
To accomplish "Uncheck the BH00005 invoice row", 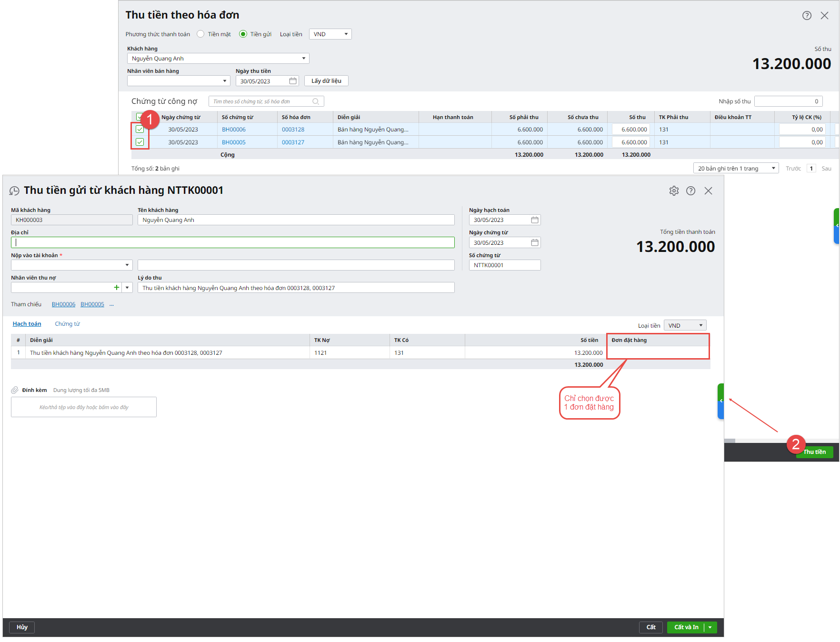I will click(140, 142).
